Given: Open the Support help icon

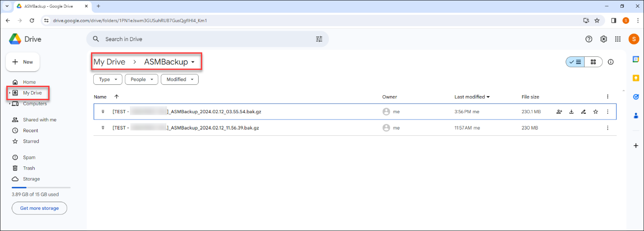Looking at the screenshot, I should point(589,39).
